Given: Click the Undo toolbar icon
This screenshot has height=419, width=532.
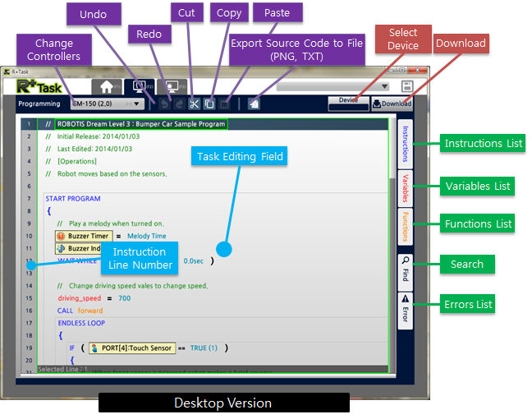Looking at the screenshot, I should pyautogui.click(x=164, y=104).
